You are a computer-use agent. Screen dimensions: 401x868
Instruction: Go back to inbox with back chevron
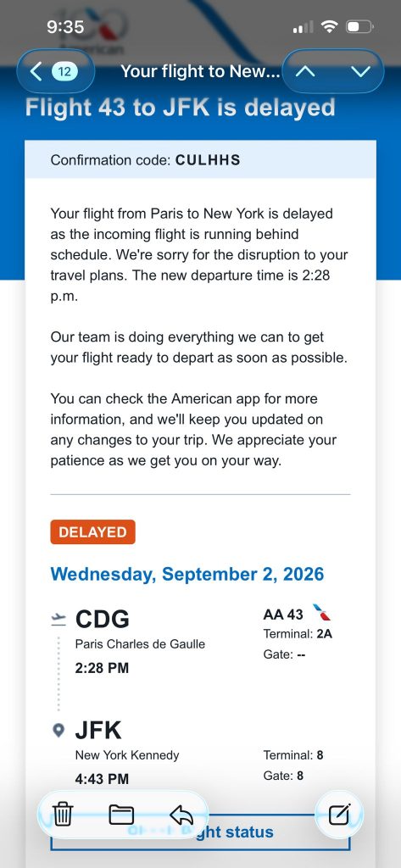pyautogui.click(x=36, y=71)
